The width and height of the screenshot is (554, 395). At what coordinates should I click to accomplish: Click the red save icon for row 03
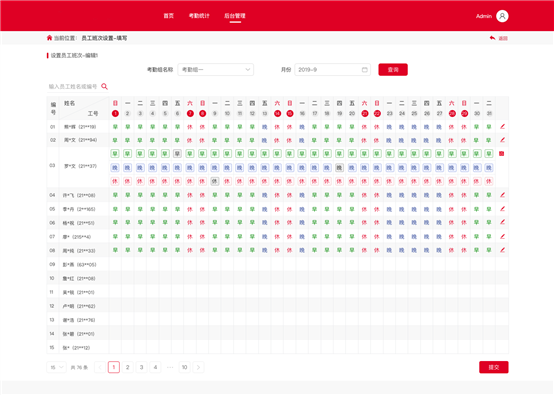point(501,153)
